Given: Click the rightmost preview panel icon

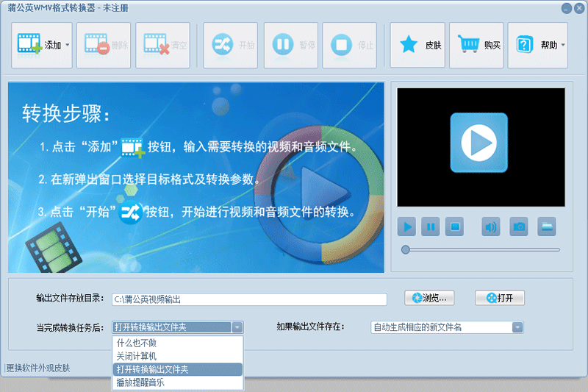Looking at the screenshot, I should pos(547,227).
